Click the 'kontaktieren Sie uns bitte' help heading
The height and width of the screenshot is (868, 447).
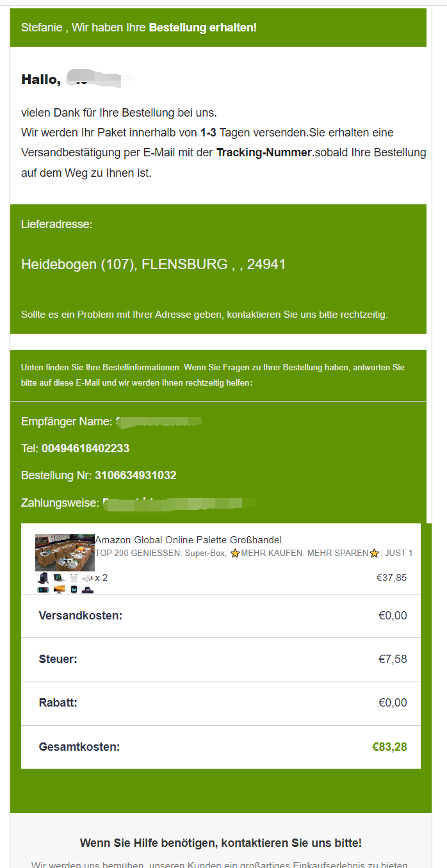coord(220,842)
